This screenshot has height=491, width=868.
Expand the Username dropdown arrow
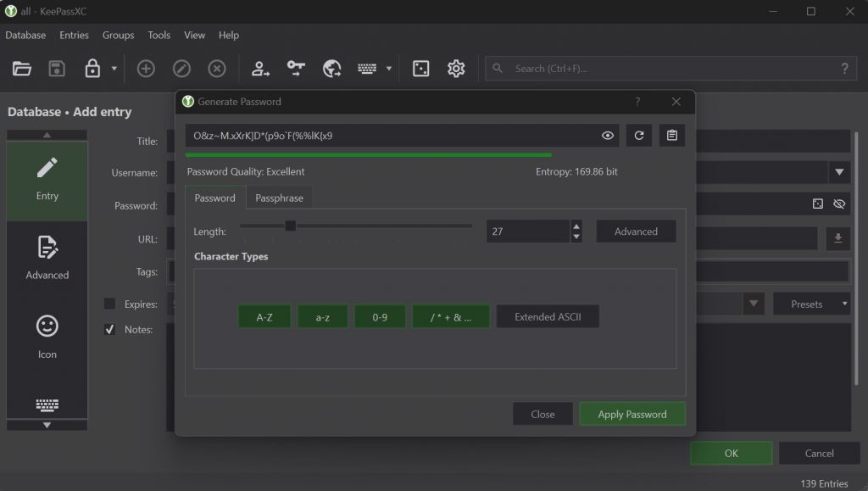coord(839,172)
